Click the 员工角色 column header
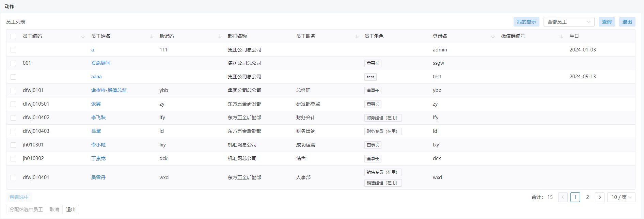Screen dimensions: 644x219 [374, 36]
